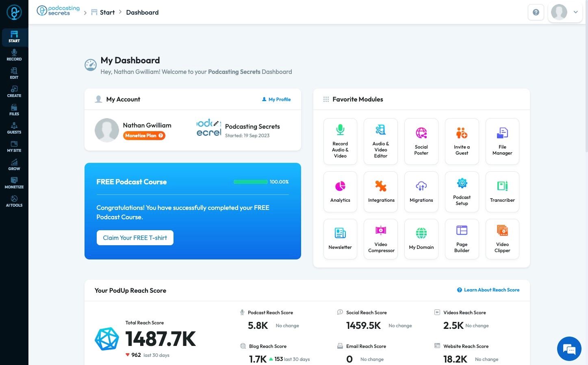Image resolution: width=588 pixels, height=365 pixels.
Task: Open the Integrations module
Action: pos(381,192)
